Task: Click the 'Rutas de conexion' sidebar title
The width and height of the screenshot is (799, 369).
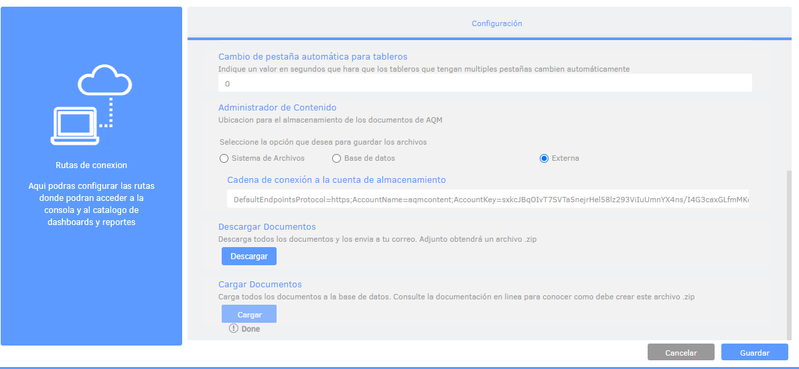Action: click(91, 166)
